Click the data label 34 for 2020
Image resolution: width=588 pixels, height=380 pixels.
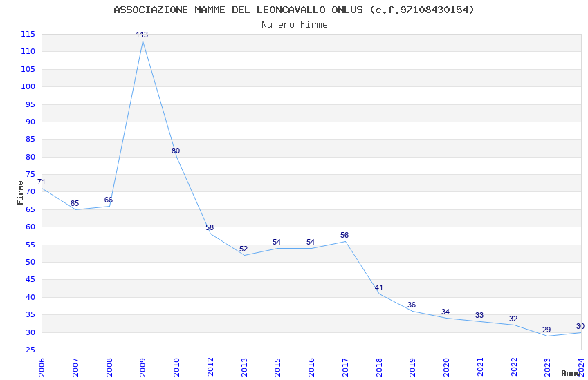445,312
